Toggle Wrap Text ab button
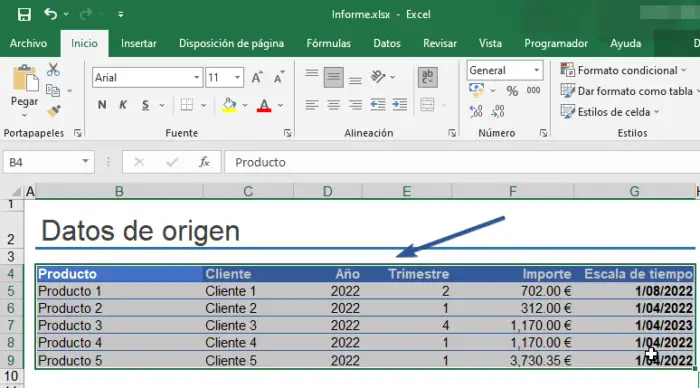Viewport: 700px width, 388px height. (428, 77)
